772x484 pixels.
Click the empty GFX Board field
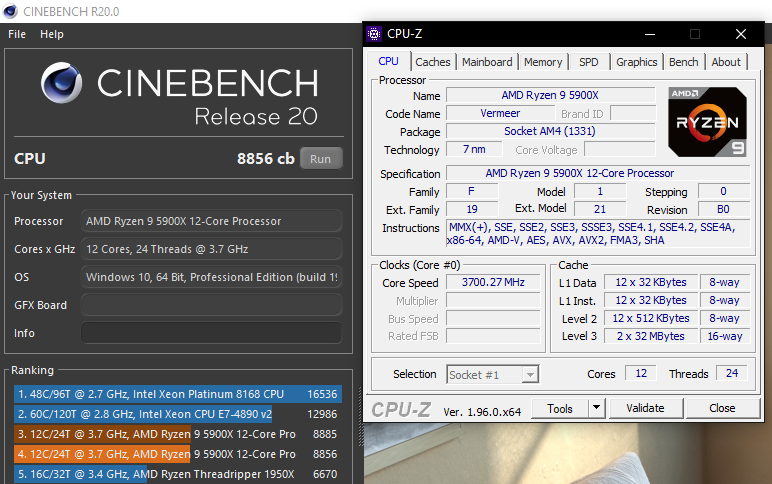pyautogui.click(x=211, y=305)
